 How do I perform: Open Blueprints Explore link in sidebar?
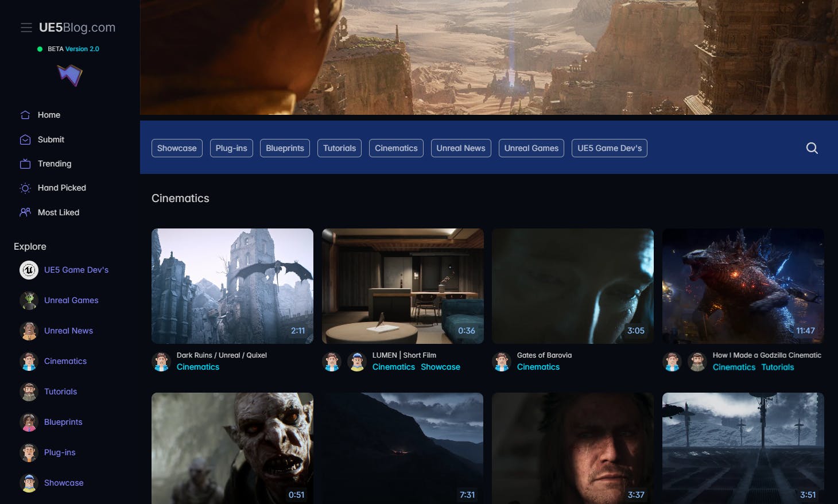pos(63,422)
